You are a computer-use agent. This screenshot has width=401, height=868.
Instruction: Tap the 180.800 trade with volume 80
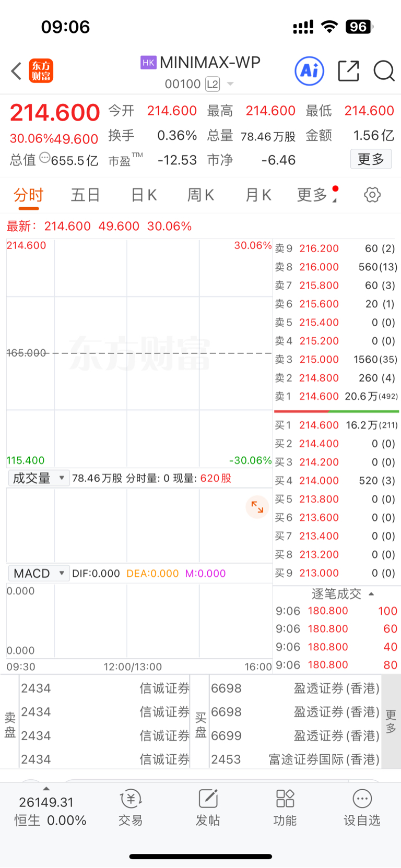pos(336,665)
